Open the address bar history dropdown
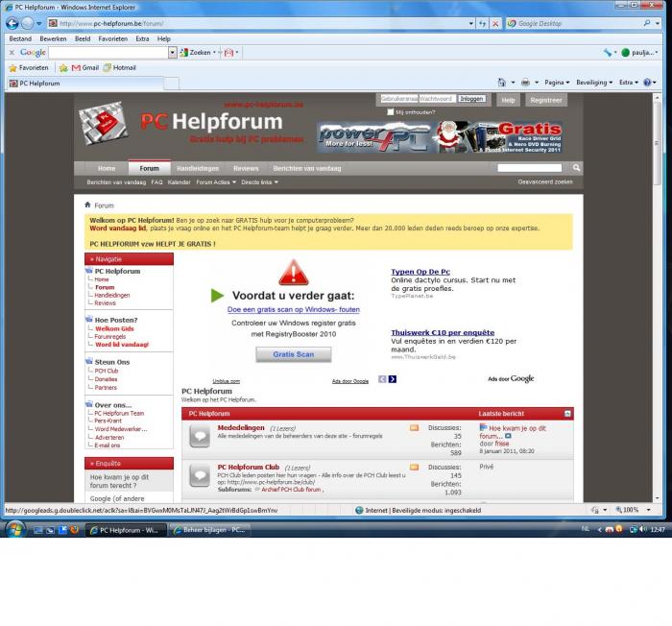Viewport: 672px width, 626px height. click(471, 24)
